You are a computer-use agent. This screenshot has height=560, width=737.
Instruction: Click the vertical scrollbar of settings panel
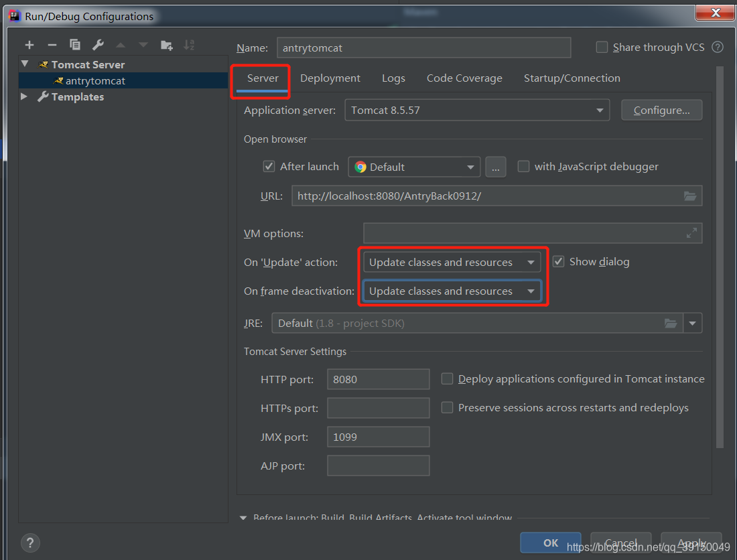720,257
